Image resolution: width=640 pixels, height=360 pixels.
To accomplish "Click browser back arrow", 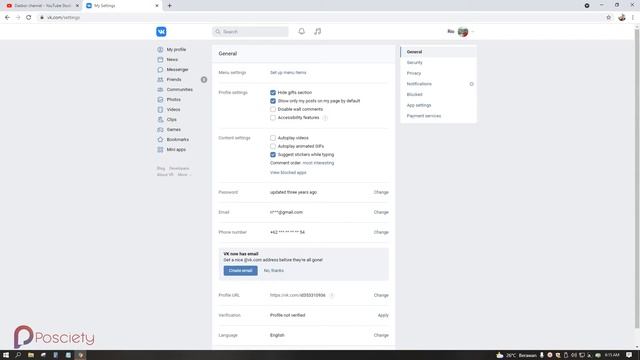I will [7, 18].
